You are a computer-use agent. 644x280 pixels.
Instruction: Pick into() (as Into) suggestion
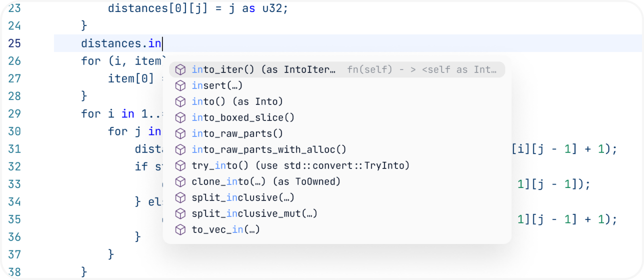pos(337,101)
